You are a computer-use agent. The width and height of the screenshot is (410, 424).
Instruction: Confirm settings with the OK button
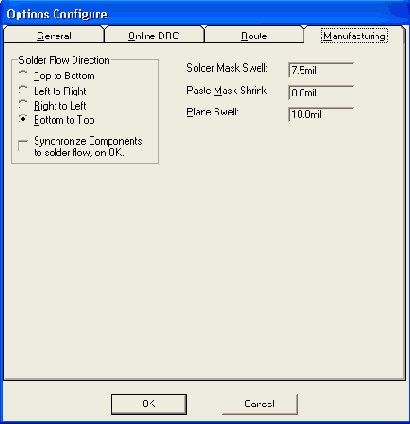pos(149,404)
